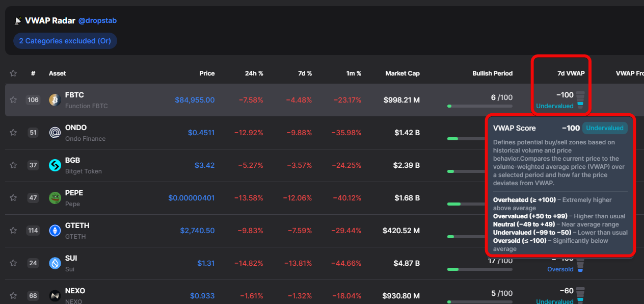Screen dimensions: 644x304
Task: Click the FBTC bullish period progress bar
Action: click(x=479, y=106)
